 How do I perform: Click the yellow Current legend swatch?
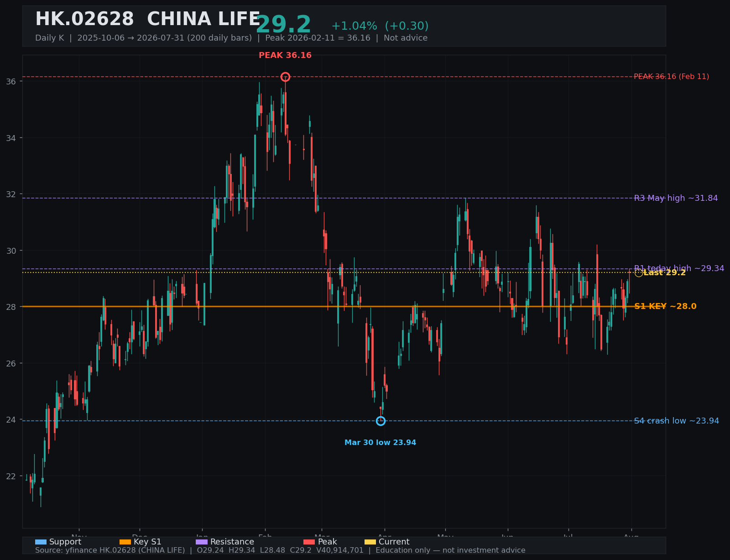[370, 542]
